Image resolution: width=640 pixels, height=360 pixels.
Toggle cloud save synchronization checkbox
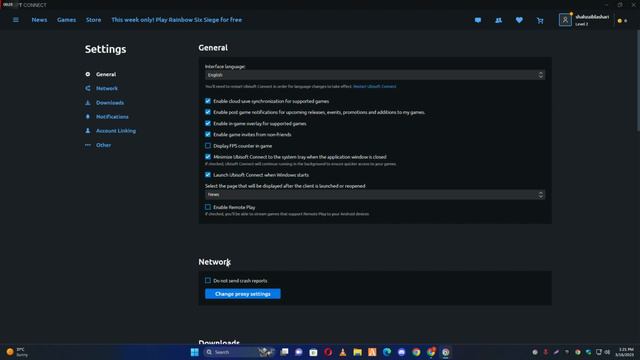208,101
